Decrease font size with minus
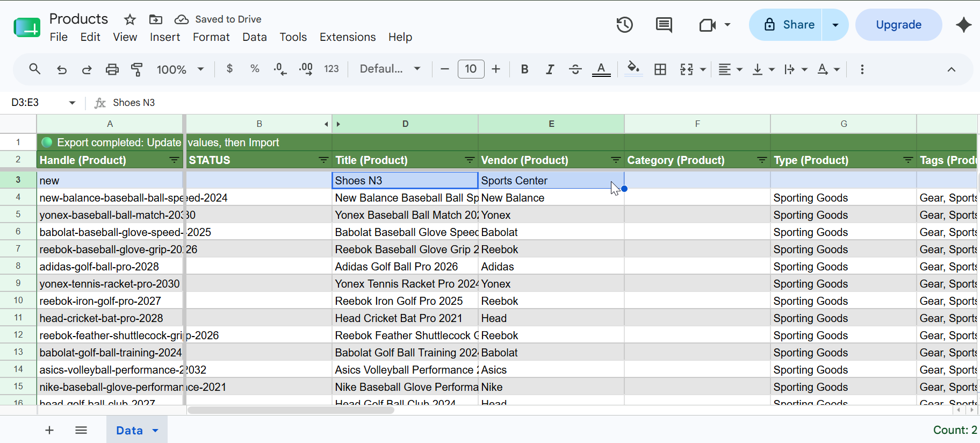The height and width of the screenshot is (443, 980). 444,69
